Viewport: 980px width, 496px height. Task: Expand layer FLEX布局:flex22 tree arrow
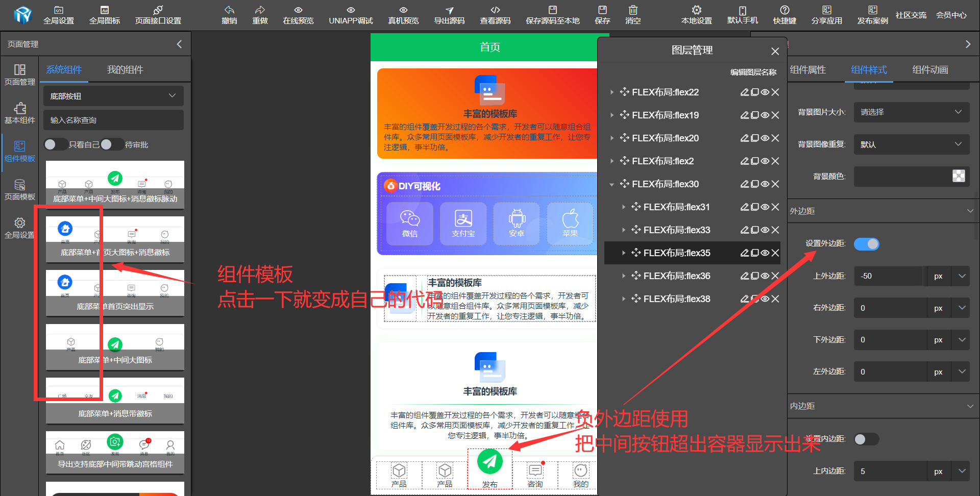611,92
